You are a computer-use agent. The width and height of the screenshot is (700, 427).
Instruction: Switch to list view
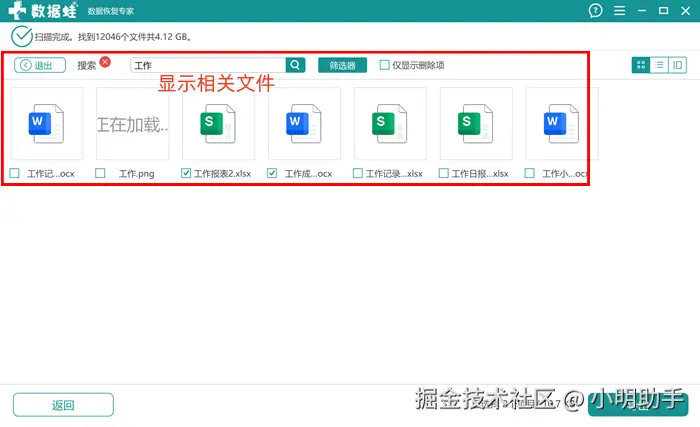659,65
